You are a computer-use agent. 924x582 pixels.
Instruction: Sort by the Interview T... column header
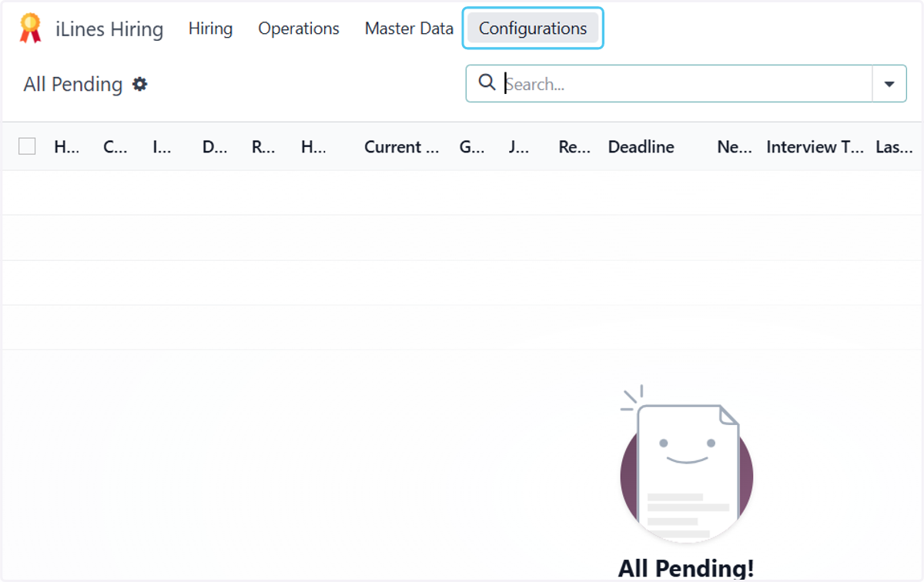[815, 146]
